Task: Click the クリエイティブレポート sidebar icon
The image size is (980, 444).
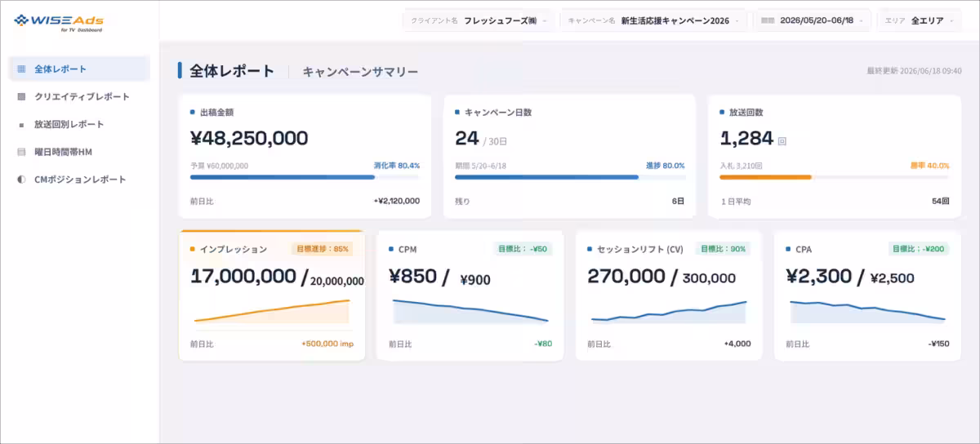Action: 21,96
